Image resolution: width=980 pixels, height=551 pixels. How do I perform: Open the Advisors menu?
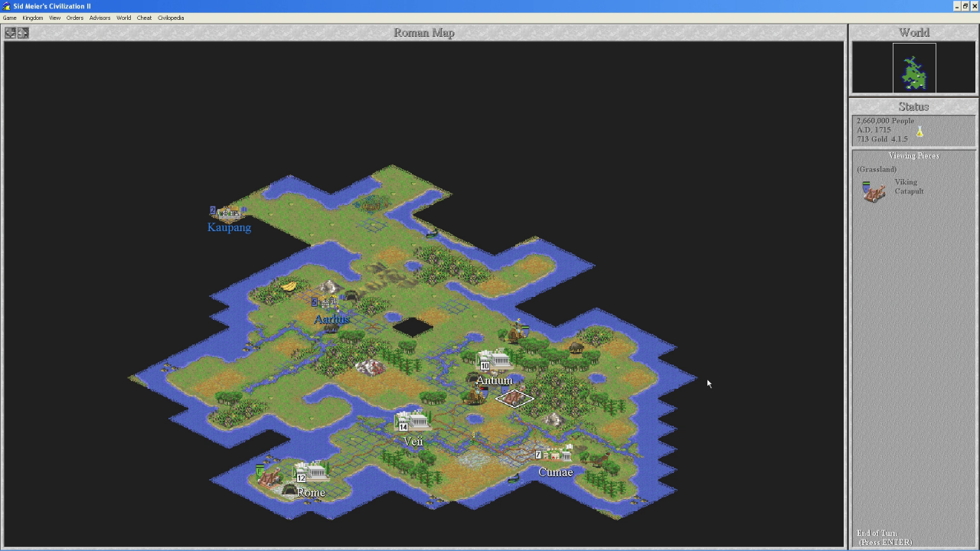[100, 18]
